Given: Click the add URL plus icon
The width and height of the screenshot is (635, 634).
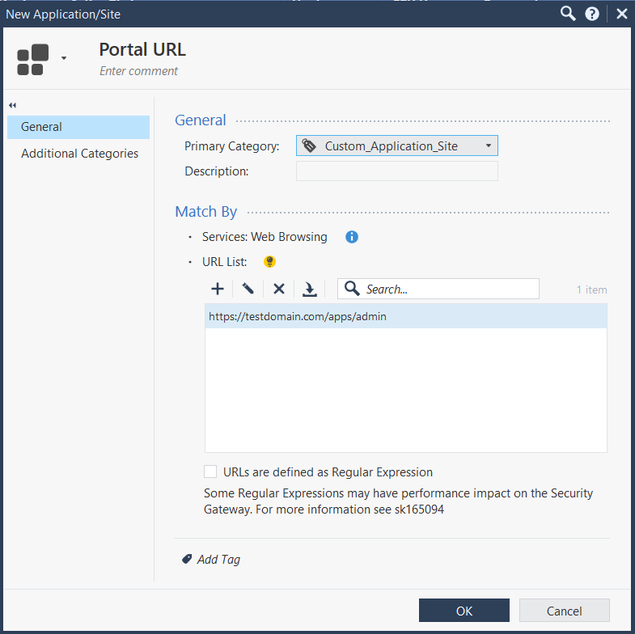Looking at the screenshot, I should pos(217,289).
